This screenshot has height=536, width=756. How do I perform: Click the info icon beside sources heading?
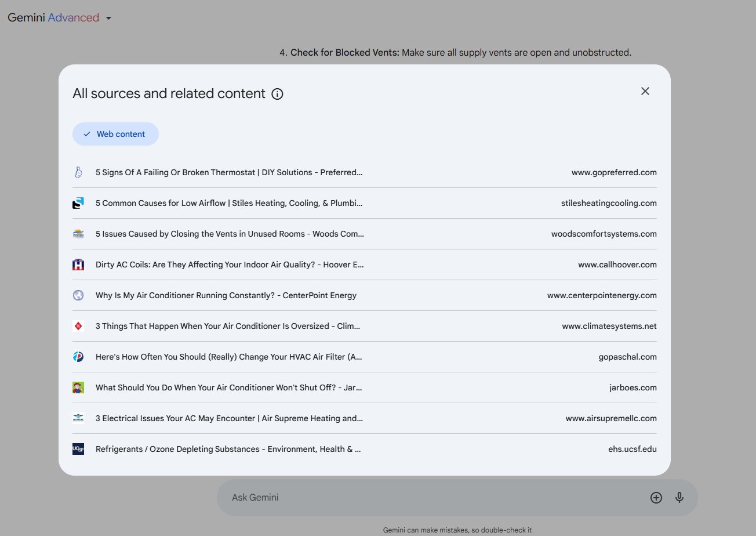point(277,94)
